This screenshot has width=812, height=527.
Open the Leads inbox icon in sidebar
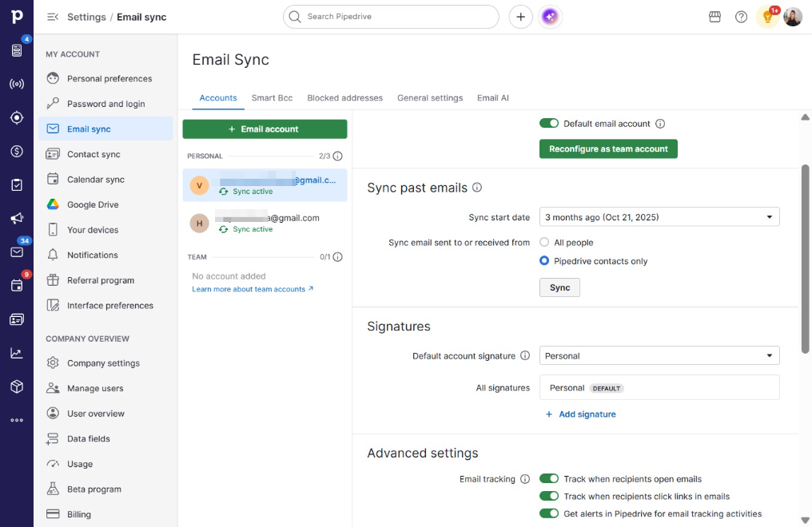pos(17,50)
